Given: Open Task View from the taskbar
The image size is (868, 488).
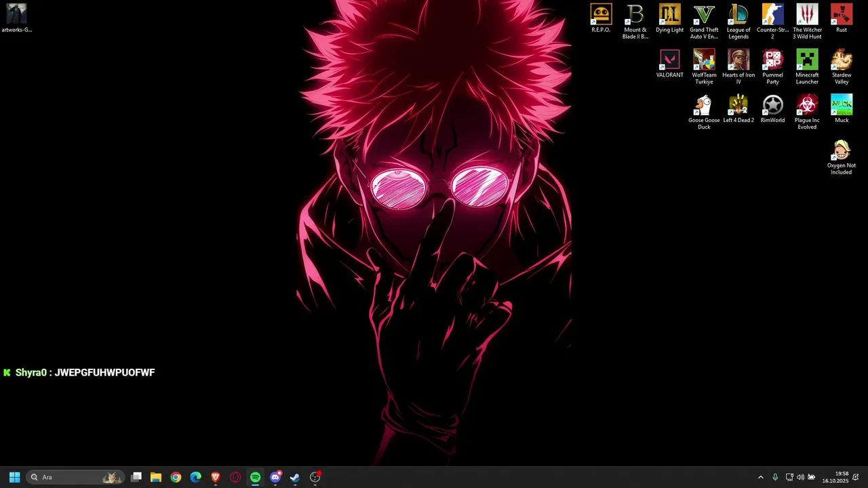Looking at the screenshot, I should click(x=136, y=477).
